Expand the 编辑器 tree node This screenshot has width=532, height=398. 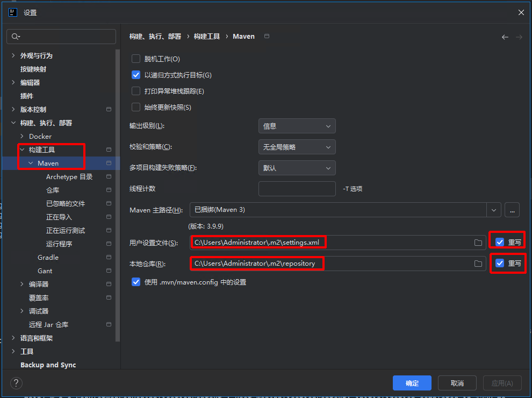(x=13, y=82)
